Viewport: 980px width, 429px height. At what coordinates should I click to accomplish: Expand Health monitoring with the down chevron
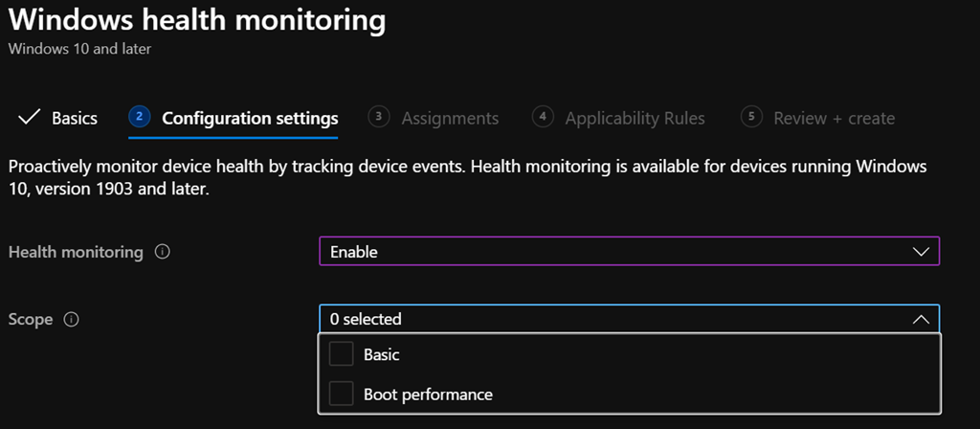point(921,252)
